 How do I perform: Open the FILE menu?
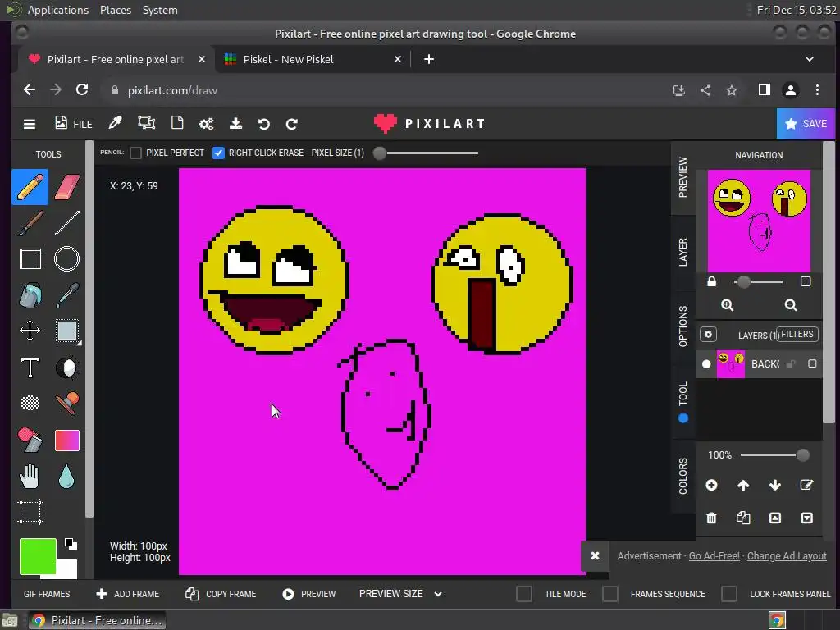pos(73,124)
